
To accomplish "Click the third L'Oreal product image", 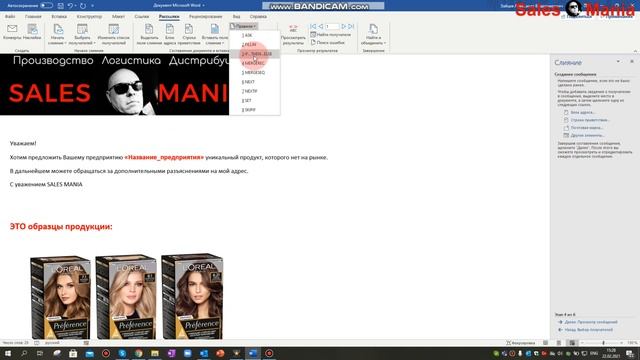I will point(192,297).
